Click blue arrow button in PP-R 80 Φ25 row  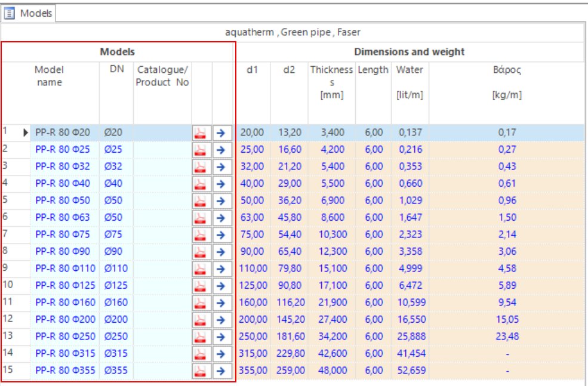click(x=222, y=149)
